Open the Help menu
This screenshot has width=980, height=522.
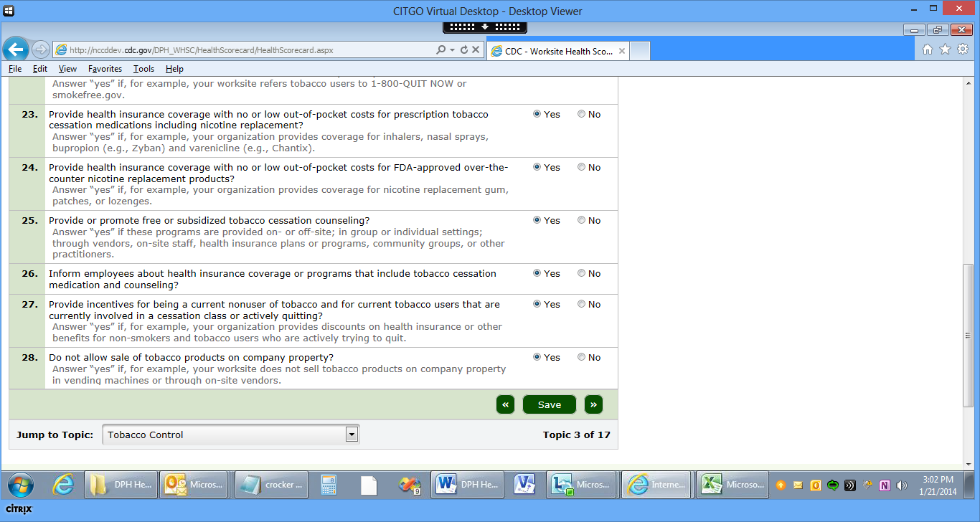coord(174,69)
